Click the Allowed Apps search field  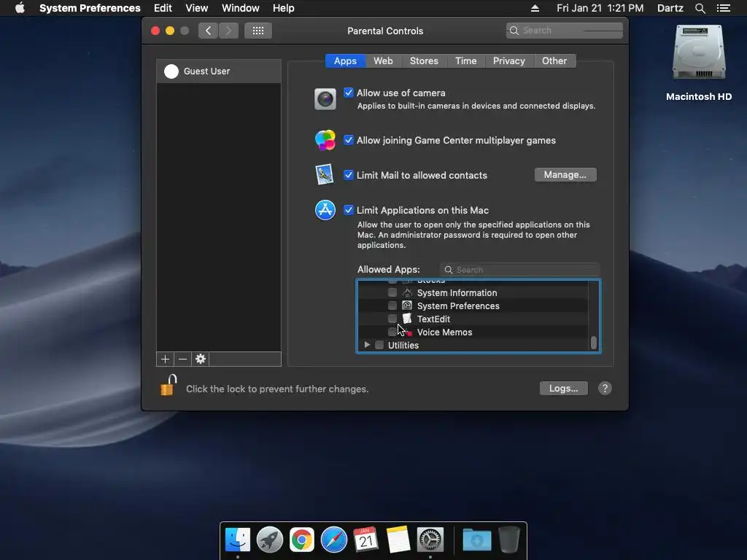[519, 270]
